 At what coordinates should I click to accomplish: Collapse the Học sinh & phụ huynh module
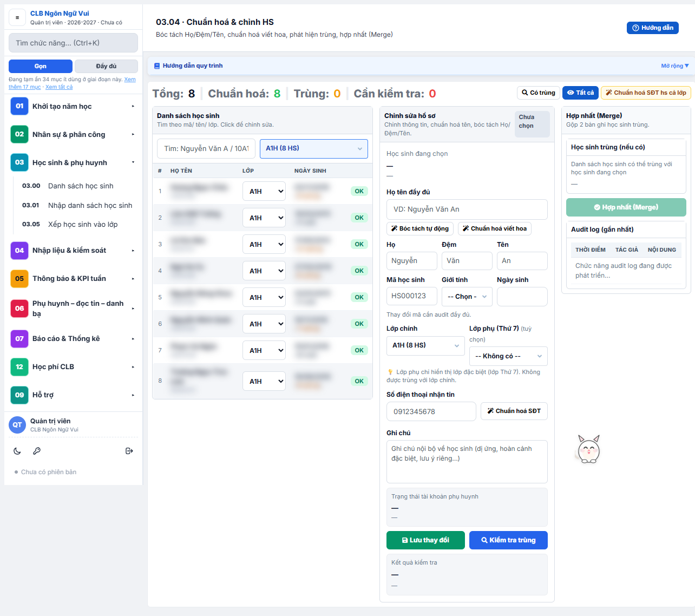coord(73,162)
